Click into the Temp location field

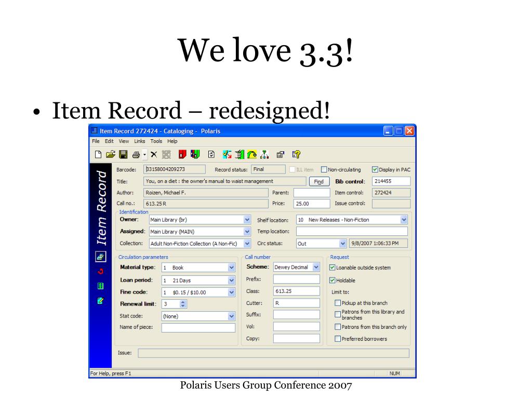click(352, 231)
